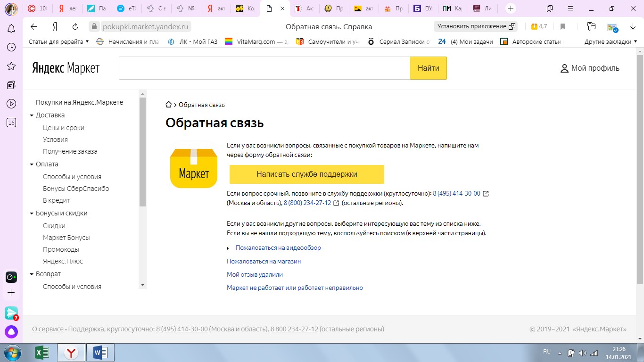Switch to the first tab titled 10
The width and height of the screenshot is (644, 362).
[38, 8]
